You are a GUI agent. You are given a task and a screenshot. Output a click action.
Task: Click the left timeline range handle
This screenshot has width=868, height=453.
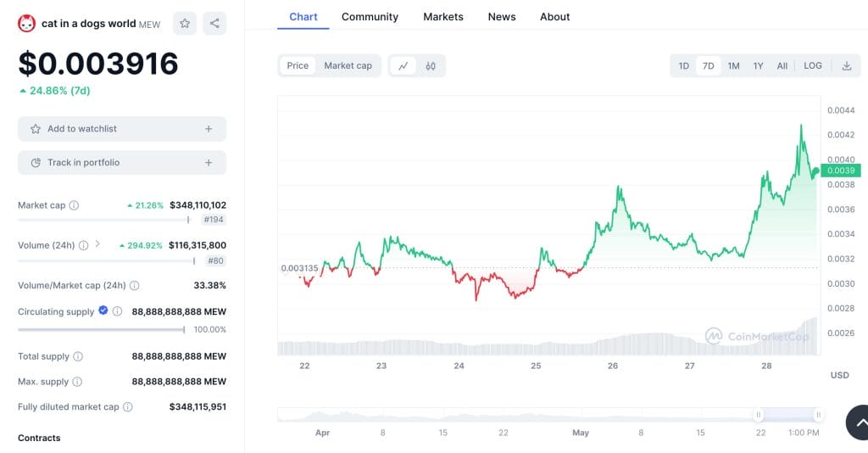click(759, 415)
